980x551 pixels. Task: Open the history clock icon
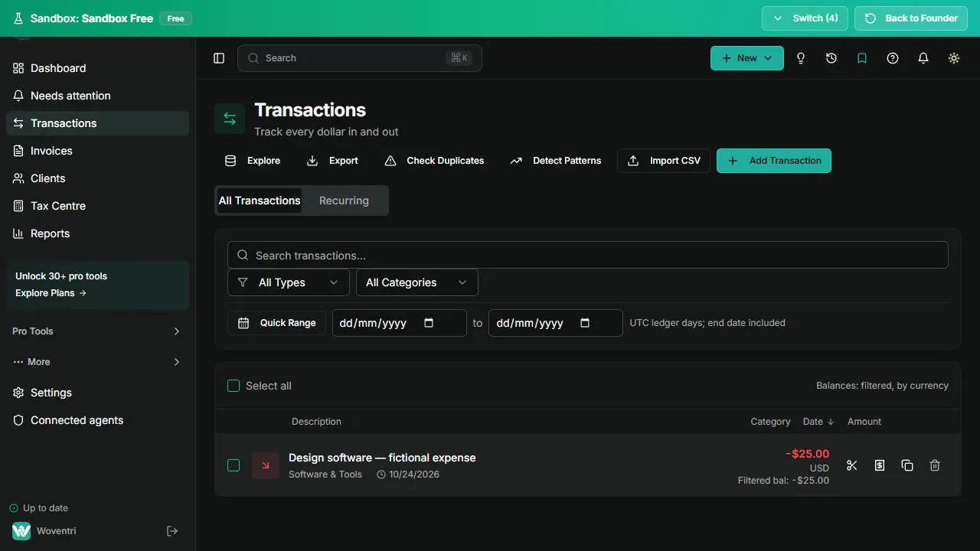pyautogui.click(x=831, y=58)
